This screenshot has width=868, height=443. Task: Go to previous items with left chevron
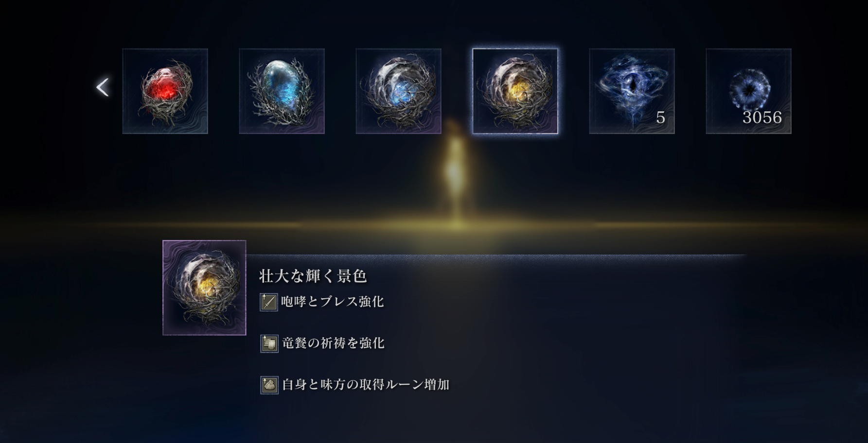point(102,87)
